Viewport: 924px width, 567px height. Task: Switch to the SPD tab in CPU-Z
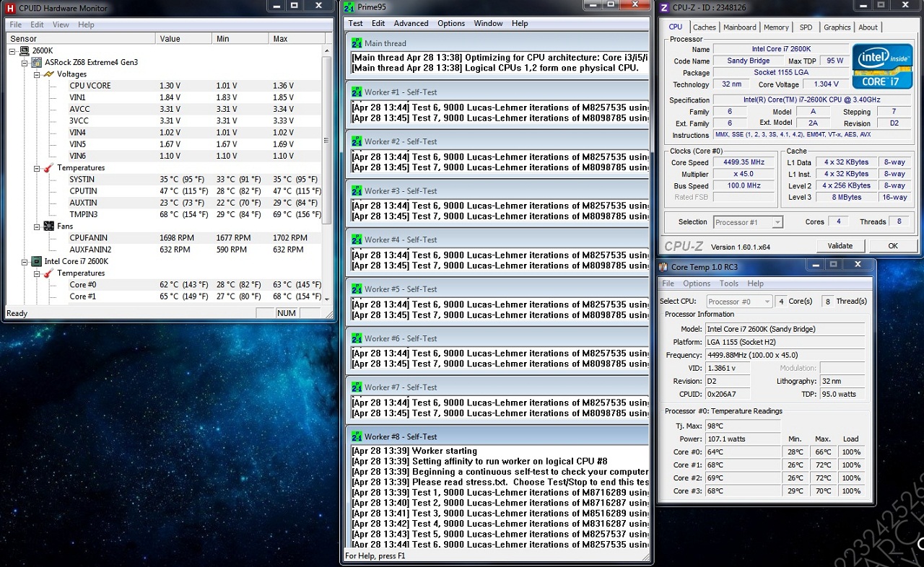tap(806, 27)
